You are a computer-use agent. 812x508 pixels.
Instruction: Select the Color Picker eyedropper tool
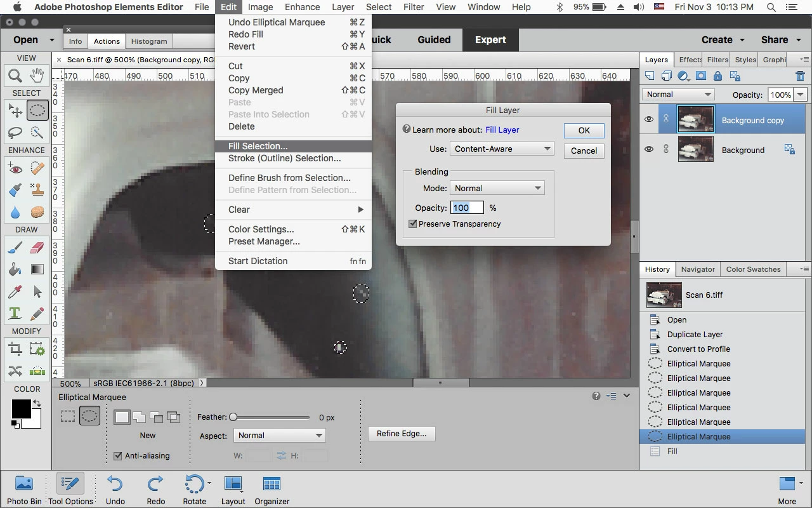(x=15, y=291)
